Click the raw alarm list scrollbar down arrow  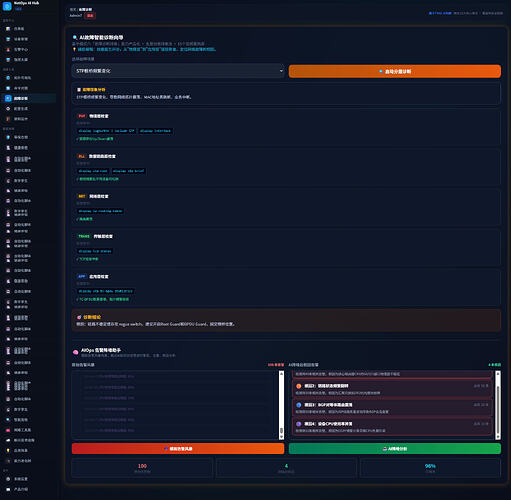pos(281,437)
